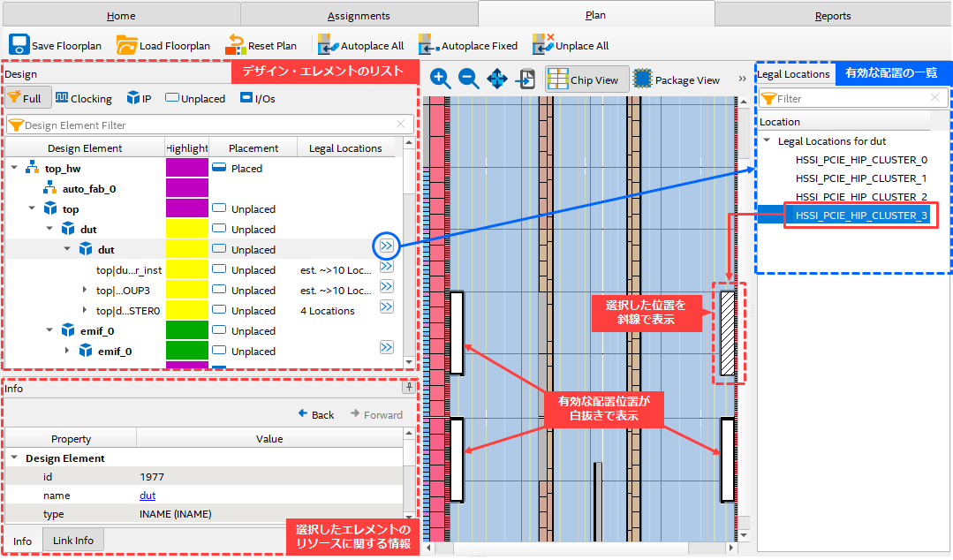953x560 pixels.
Task: Open legal locations for top|du...r_inst
Action: pos(387,267)
